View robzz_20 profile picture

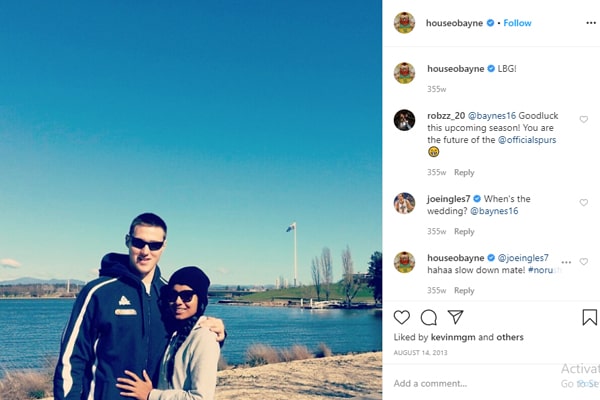404,120
